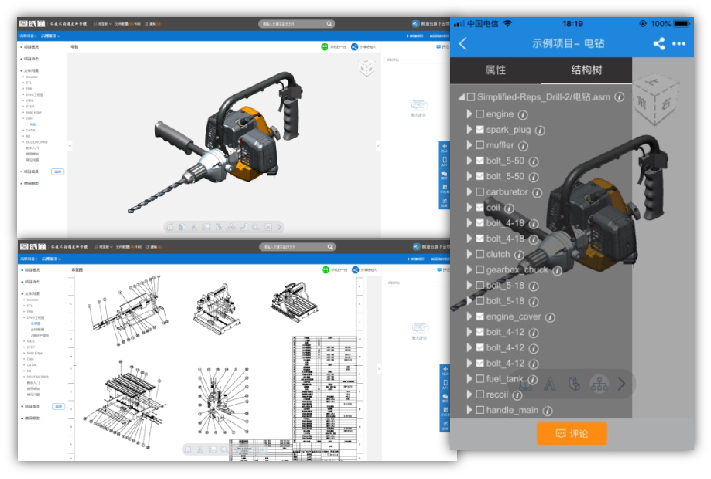Collapse the Simplified-Reps_Drill-2 root node
Viewport: 711px width, 479px height.
(462, 97)
